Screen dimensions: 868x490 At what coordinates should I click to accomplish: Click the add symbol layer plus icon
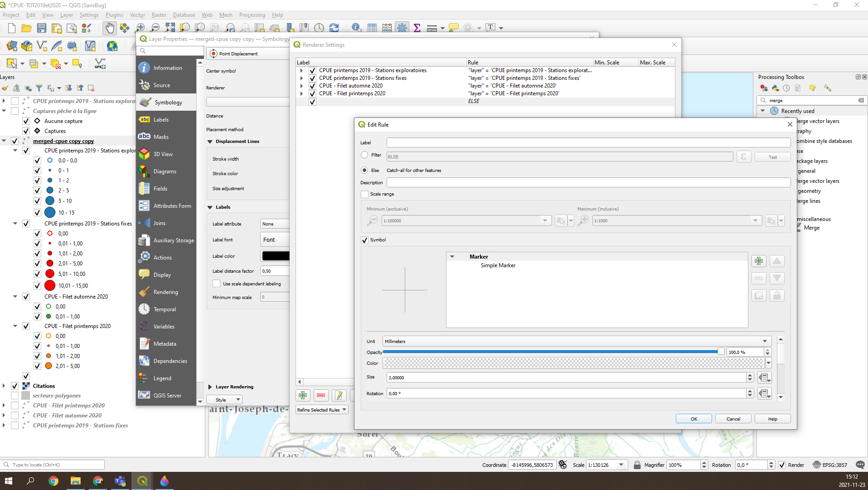click(759, 261)
